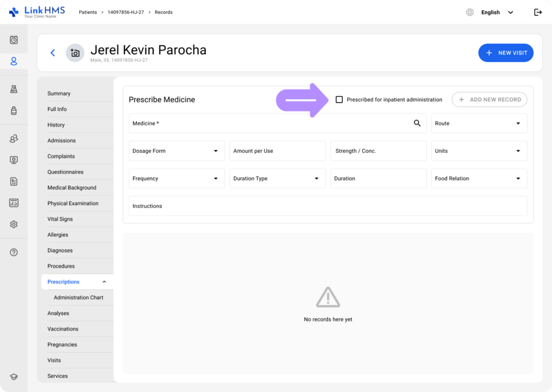Expand the Dosage Form dropdown
This screenshot has height=392, width=552.
pyautogui.click(x=177, y=151)
